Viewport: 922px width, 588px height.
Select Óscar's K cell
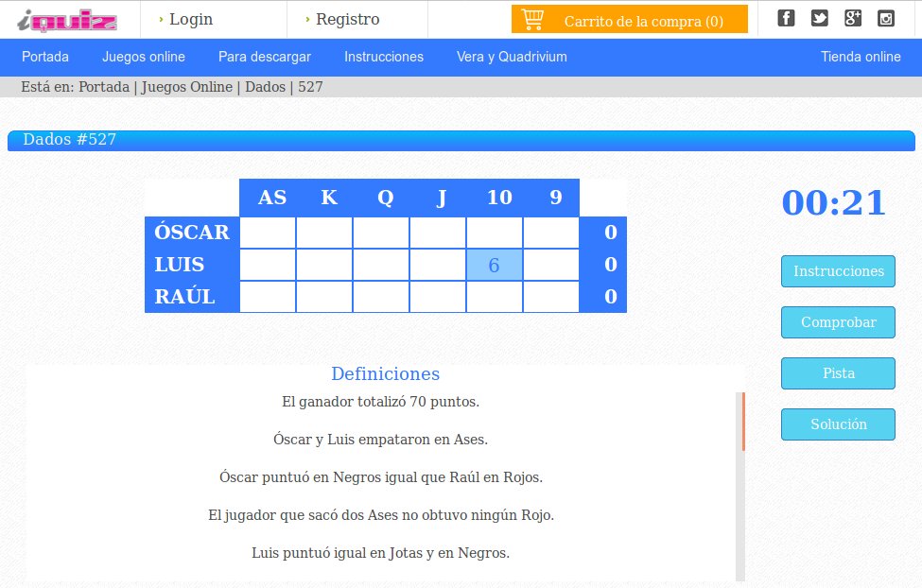[324, 233]
